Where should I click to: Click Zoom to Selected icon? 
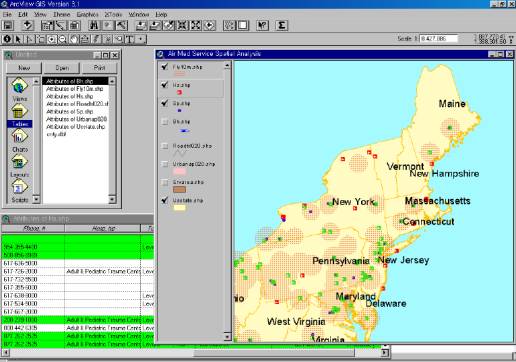(x=169, y=25)
